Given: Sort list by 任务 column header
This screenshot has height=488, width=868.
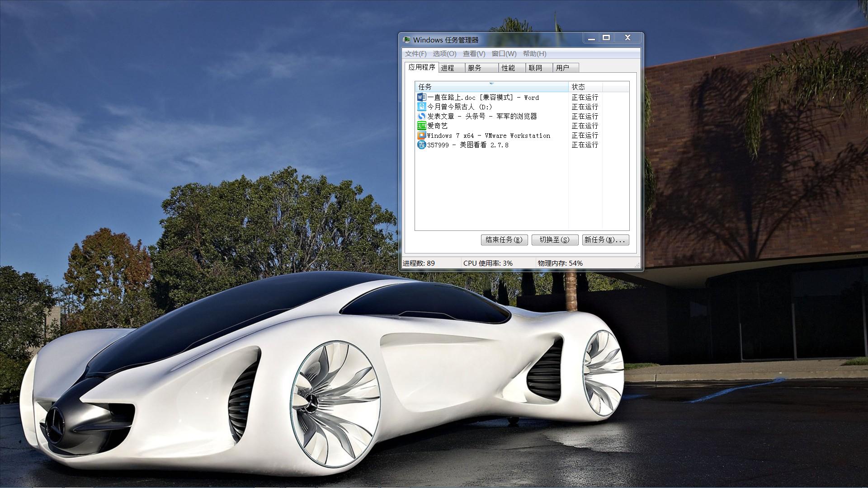Looking at the screenshot, I should point(491,87).
